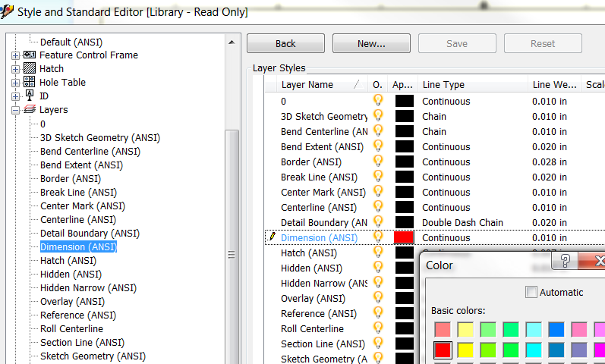This screenshot has width=605, height=364.
Task: Select Detail Boundary (ANSI) tree item
Action: pyautogui.click(x=90, y=234)
